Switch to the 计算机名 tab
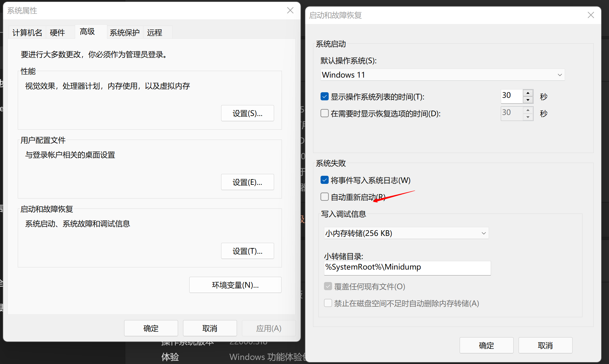609x364 pixels. click(x=27, y=33)
